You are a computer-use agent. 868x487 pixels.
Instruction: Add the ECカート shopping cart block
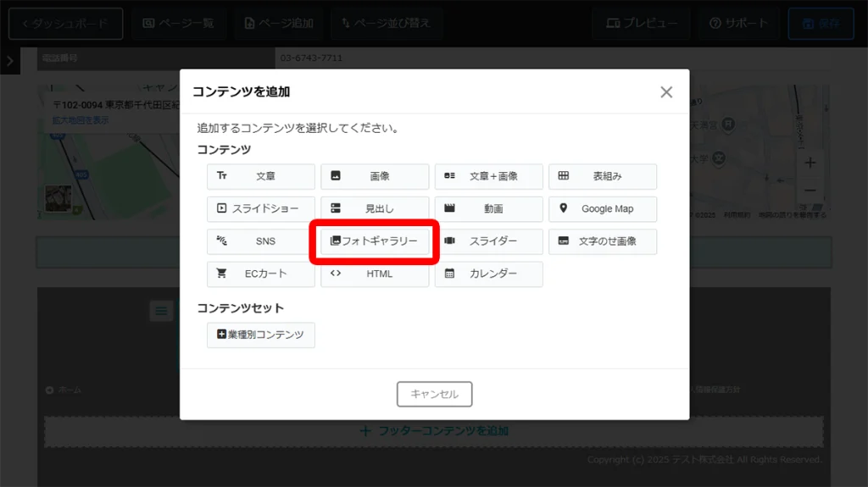[x=261, y=274]
